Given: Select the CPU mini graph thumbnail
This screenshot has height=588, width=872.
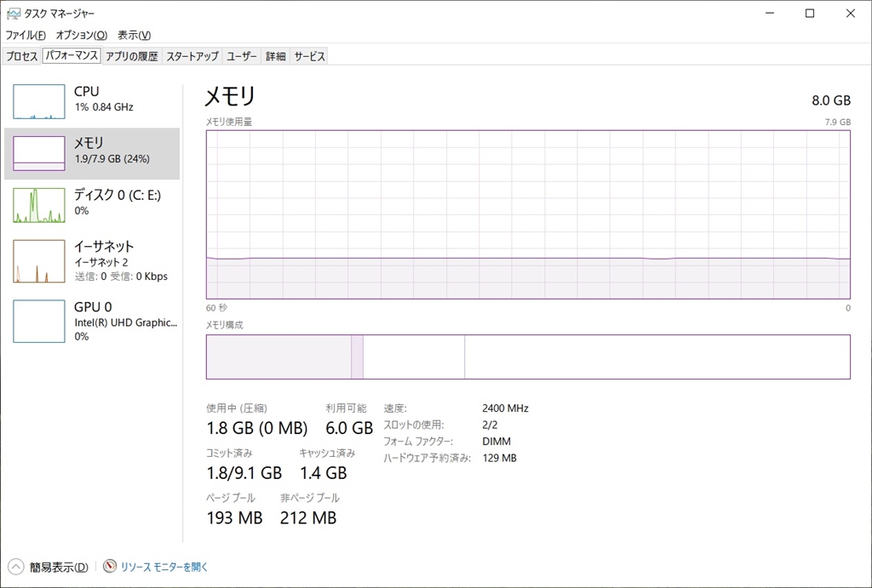Looking at the screenshot, I should point(39,101).
